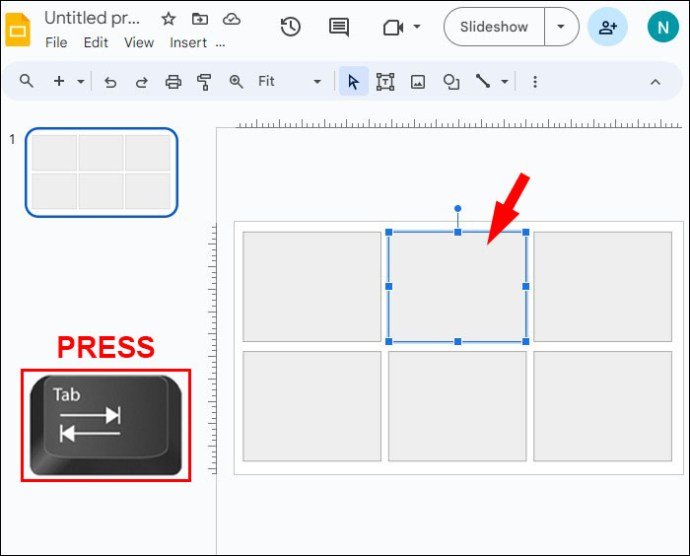Viewport: 690px width, 556px height.
Task: Choose the Select arrow cursor tool
Action: (x=353, y=81)
